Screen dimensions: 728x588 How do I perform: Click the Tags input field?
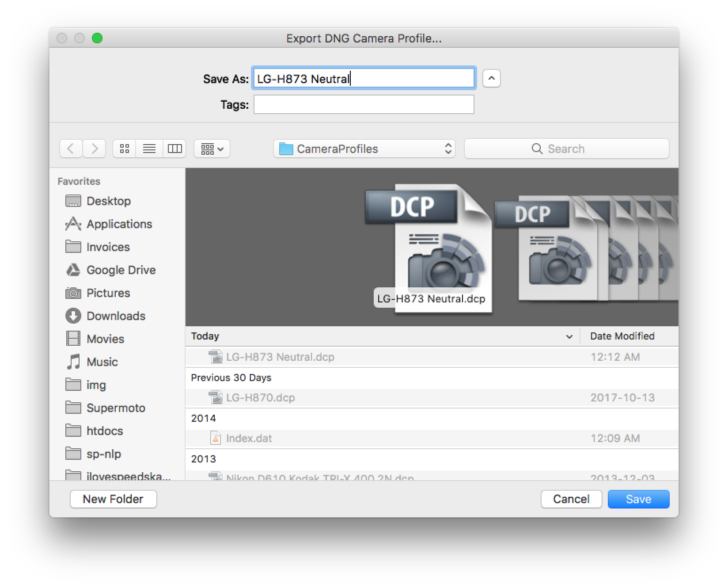tap(364, 105)
